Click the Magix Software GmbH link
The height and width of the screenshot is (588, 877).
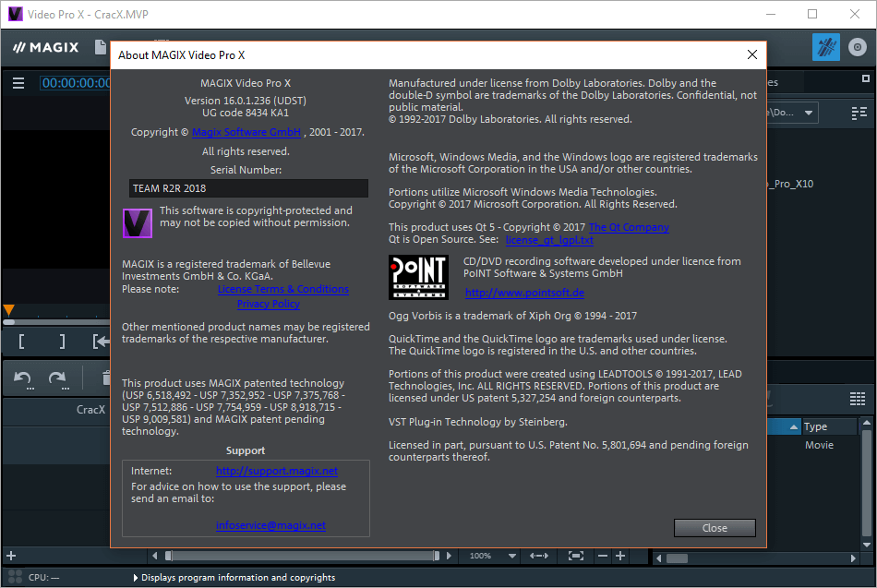tap(246, 132)
